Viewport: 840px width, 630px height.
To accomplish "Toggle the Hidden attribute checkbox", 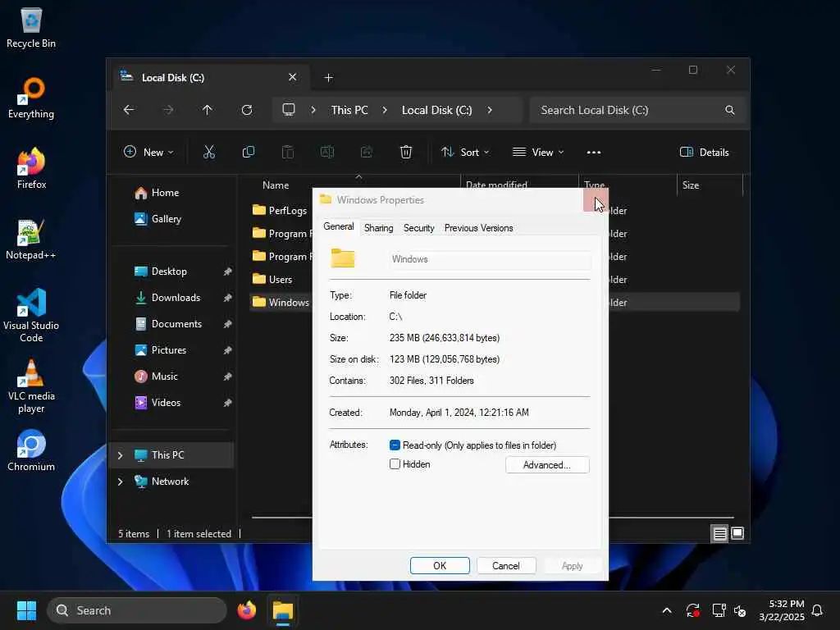I will [395, 464].
